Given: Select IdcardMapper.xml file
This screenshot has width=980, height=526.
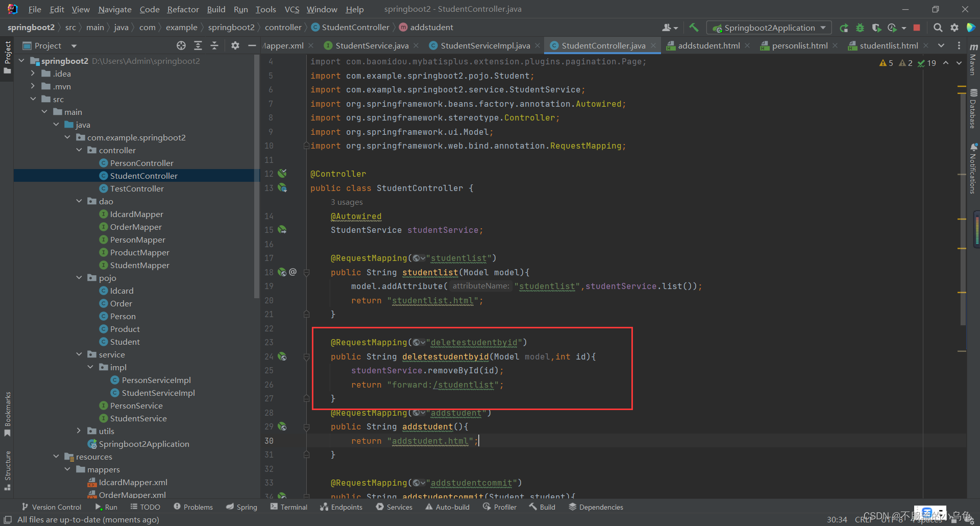Looking at the screenshot, I should pos(133,482).
